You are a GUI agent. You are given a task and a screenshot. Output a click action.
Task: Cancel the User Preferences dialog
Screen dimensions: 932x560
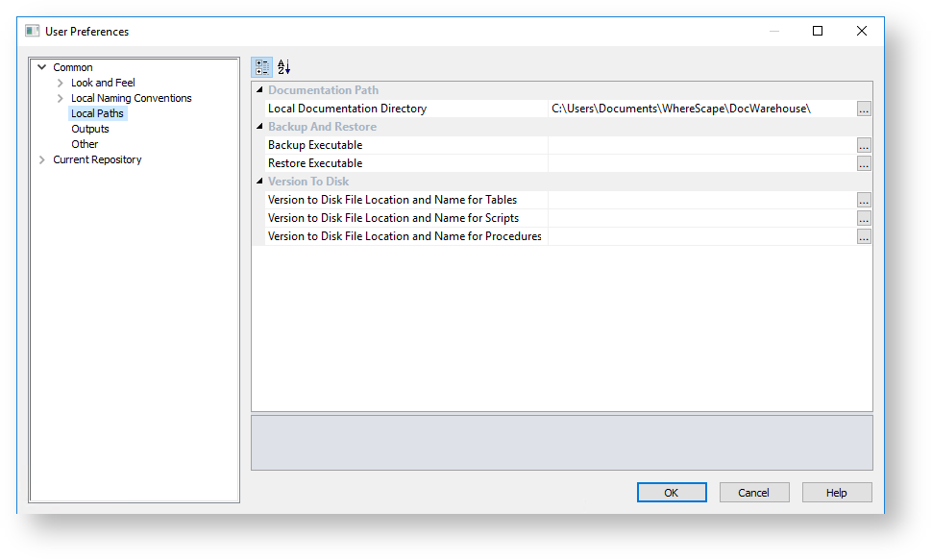[x=754, y=492]
